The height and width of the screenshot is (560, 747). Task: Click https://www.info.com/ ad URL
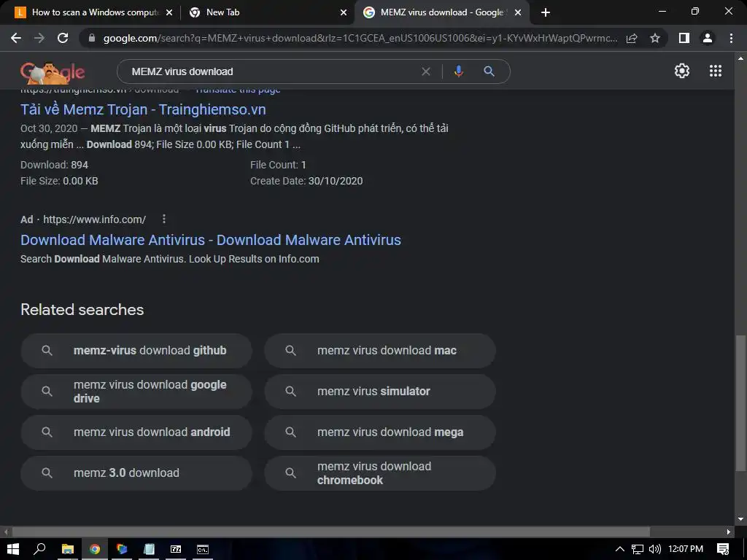point(94,219)
